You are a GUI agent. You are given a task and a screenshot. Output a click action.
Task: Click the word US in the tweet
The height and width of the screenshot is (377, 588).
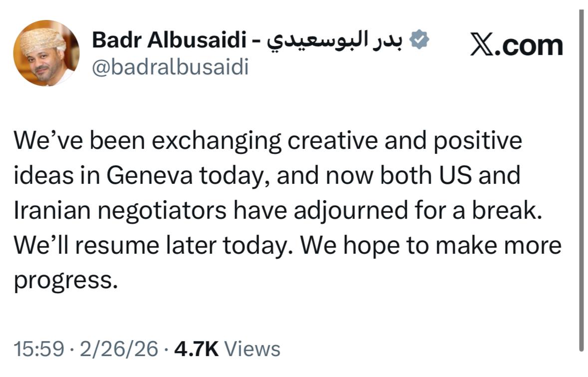coord(462,176)
